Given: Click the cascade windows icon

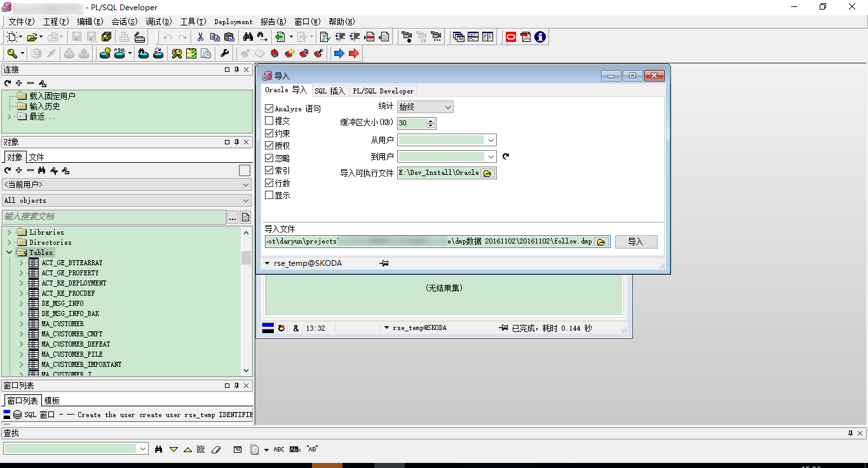Looking at the screenshot, I should [x=458, y=37].
